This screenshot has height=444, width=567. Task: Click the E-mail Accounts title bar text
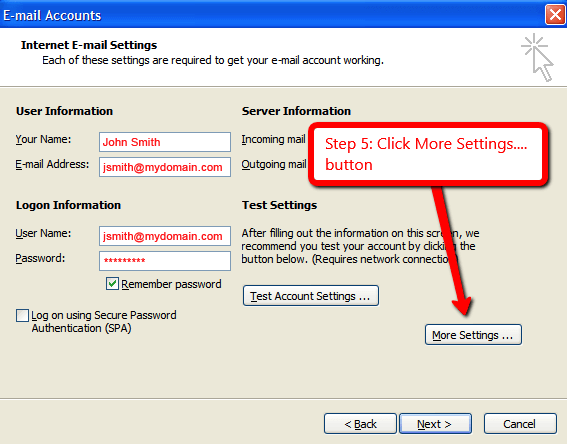tap(52, 16)
